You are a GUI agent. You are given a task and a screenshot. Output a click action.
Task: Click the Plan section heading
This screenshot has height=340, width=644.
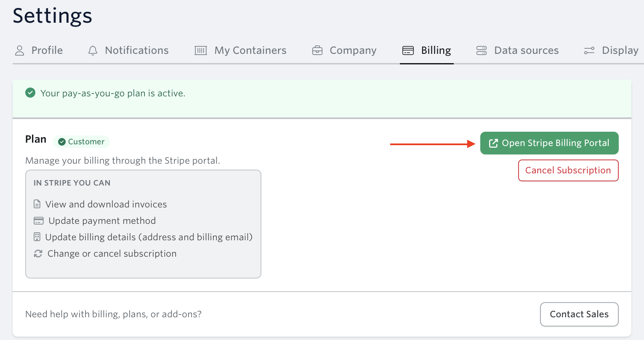(x=36, y=139)
